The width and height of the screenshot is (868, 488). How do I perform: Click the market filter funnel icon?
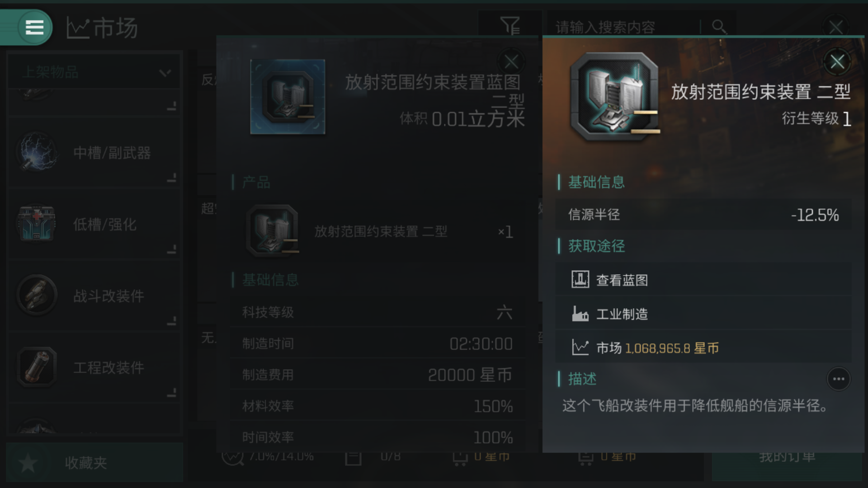(x=510, y=25)
